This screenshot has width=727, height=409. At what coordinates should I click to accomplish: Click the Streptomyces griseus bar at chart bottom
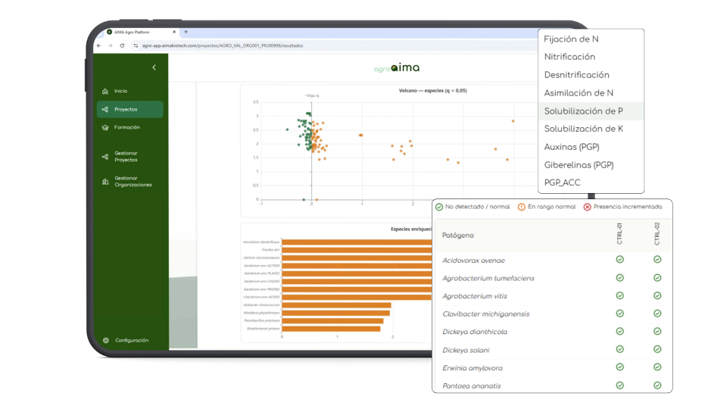pos(331,329)
